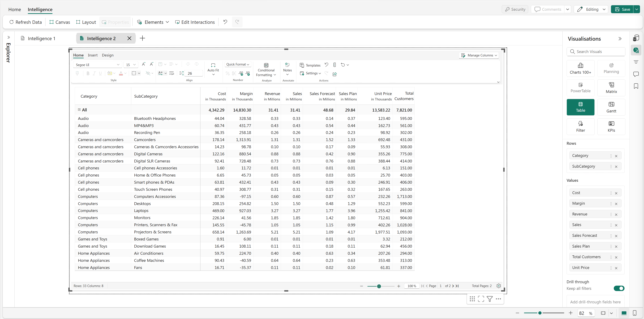Select the Gantt visual

pyautogui.click(x=611, y=107)
